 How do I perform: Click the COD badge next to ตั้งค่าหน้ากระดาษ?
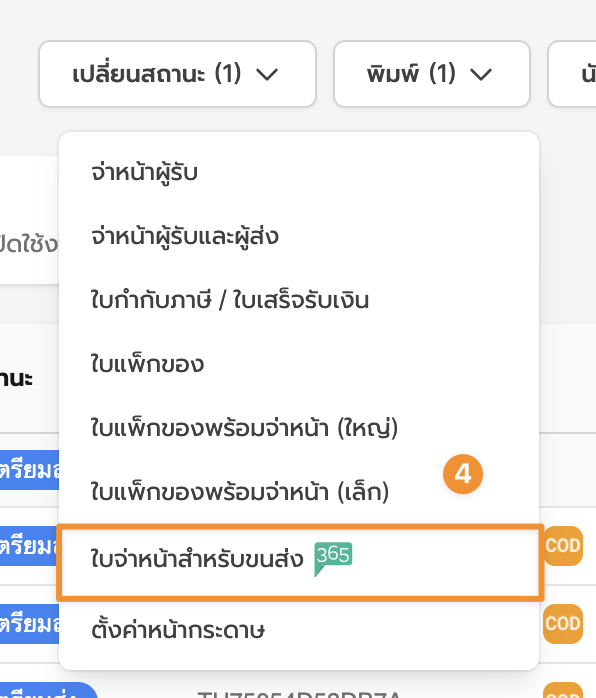563,624
